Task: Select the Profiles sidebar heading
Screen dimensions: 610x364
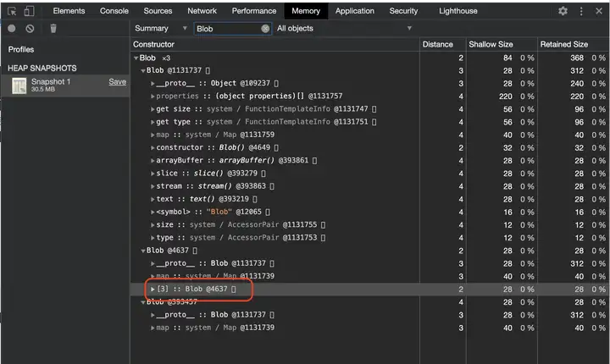Action: point(21,49)
